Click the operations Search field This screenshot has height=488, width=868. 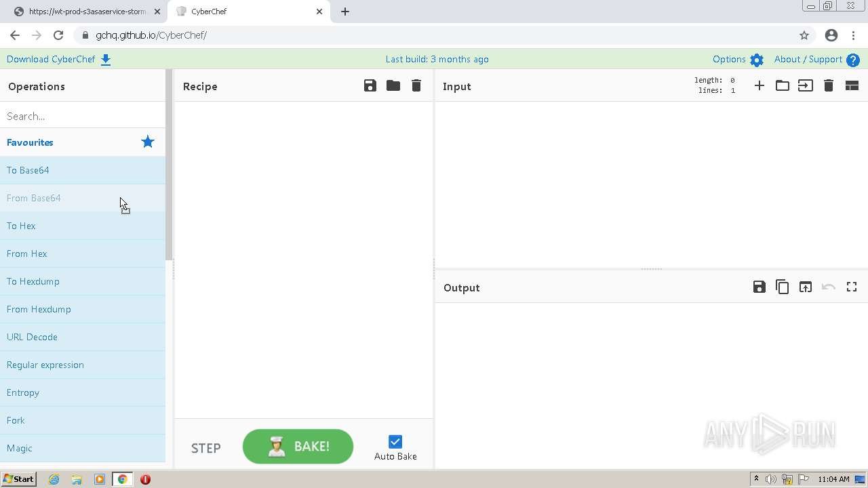(x=82, y=116)
